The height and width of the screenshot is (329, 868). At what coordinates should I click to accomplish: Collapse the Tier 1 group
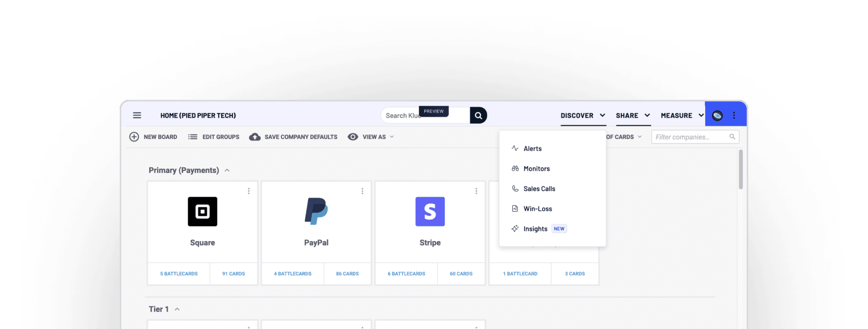click(x=177, y=309)
